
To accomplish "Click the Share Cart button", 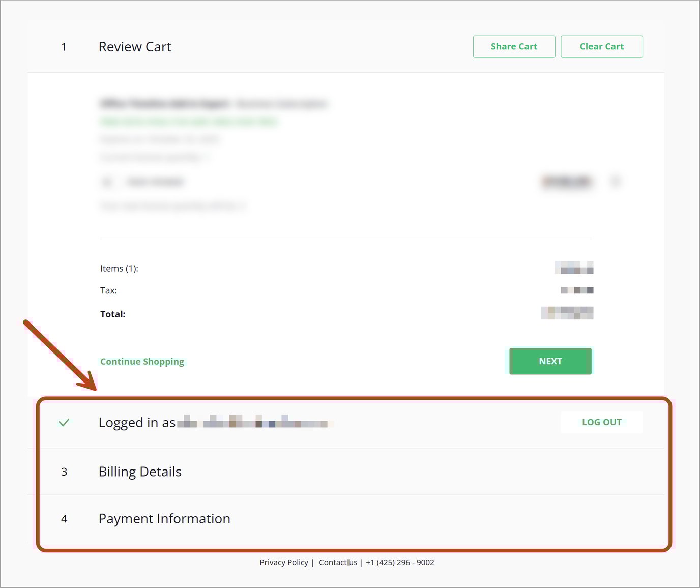I will click(514, 46).
